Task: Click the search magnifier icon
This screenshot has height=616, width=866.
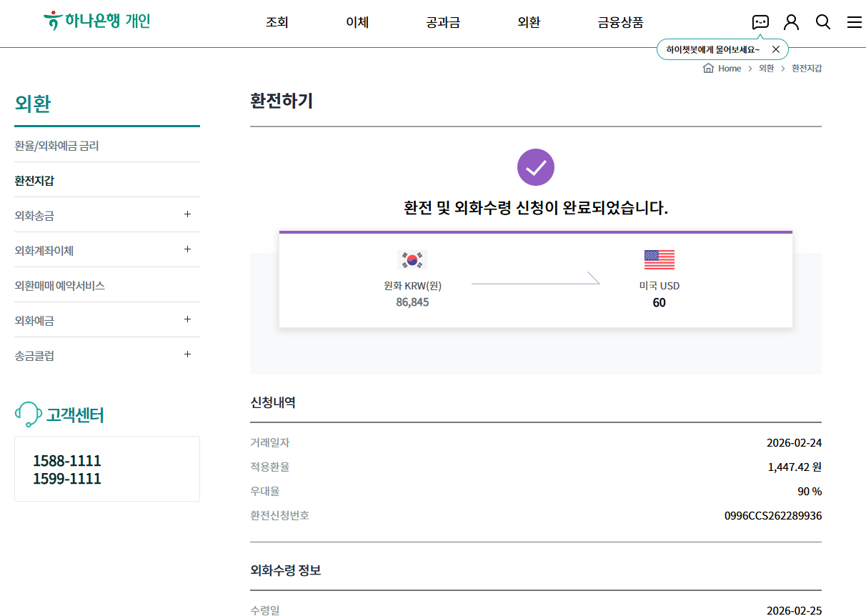Action: (823, 22)
